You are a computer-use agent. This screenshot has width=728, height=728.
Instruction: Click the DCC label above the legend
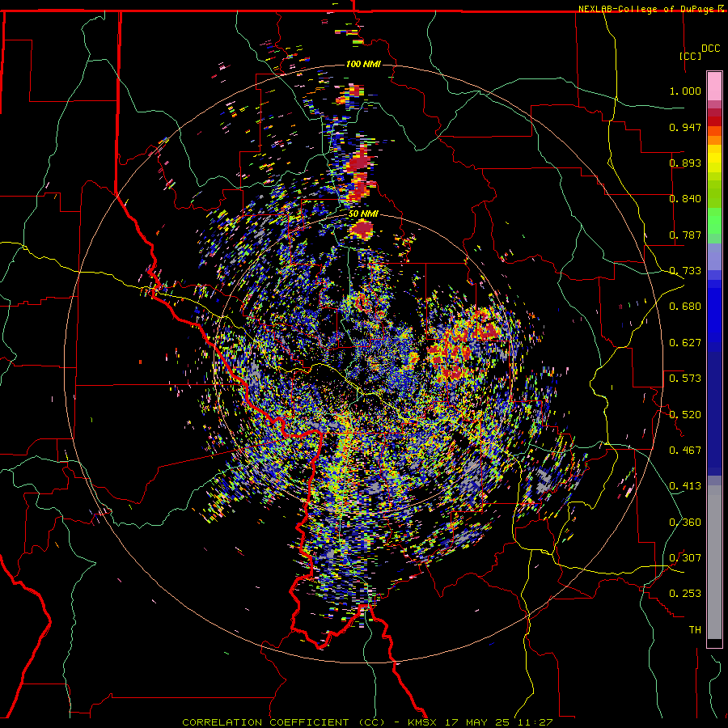coord(710,49)
